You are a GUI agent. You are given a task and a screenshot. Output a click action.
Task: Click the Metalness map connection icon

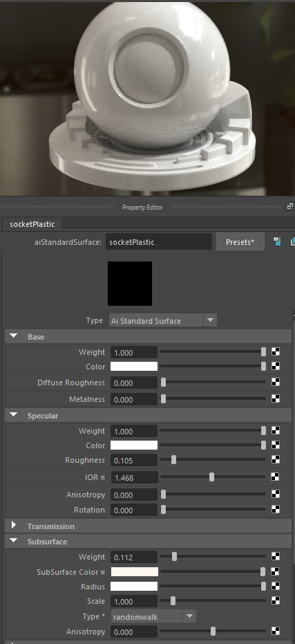[276, 399]
